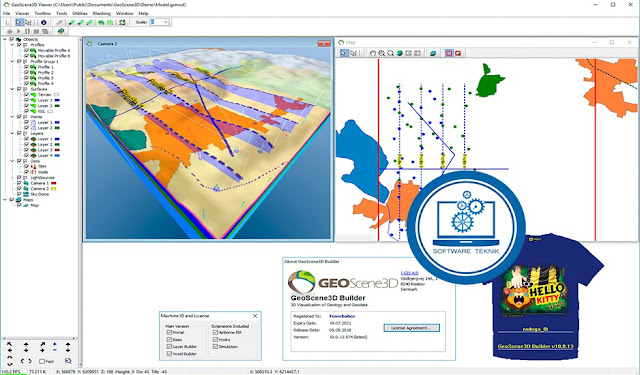Image resolution: width=640 pixels, height=375 pixels.
Task: Open the File menu
Action: pos(7,13)
